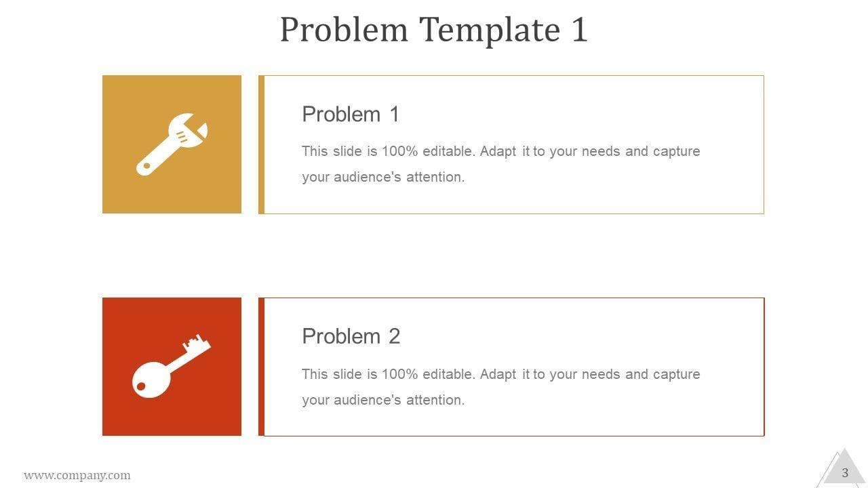Click the word "capture" under Problem 1

676,151
